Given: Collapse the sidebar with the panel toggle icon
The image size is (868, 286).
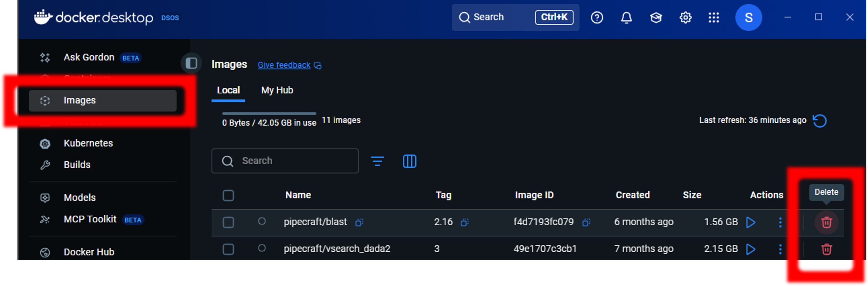Looking at the screenshot, I should tap(191, 63).
